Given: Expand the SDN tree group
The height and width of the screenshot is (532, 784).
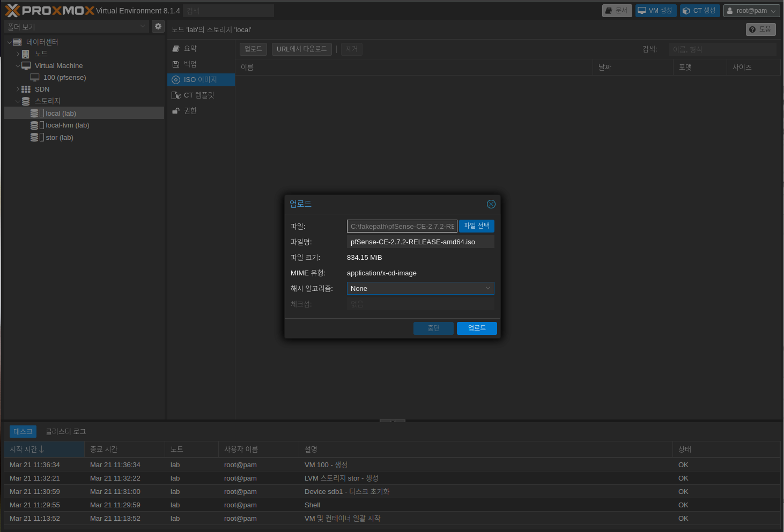Looking at the screenshot, I should pos(18,89).
